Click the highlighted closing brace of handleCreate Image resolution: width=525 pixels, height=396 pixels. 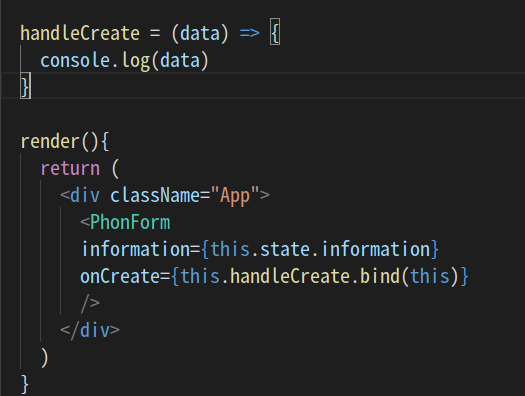tap(26, 86)
